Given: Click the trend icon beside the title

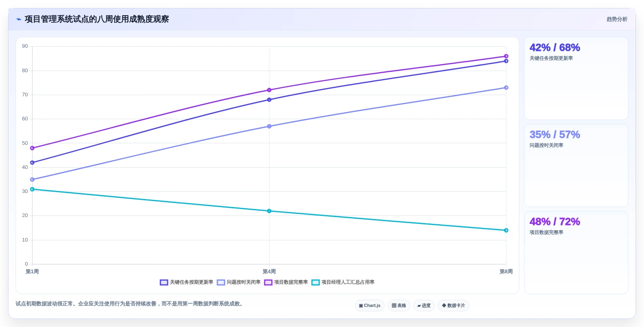Looking at the screenshot, I should (x=18, y=19).
